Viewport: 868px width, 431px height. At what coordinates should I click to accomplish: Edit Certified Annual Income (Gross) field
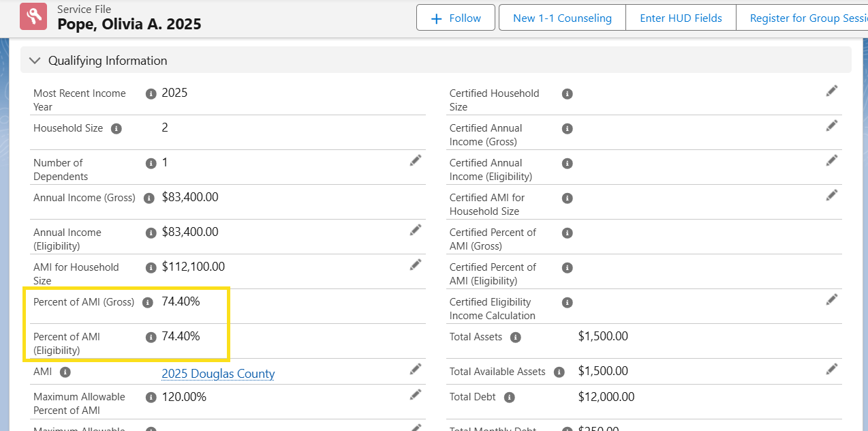pyautogui.click(x=832, y=125)
